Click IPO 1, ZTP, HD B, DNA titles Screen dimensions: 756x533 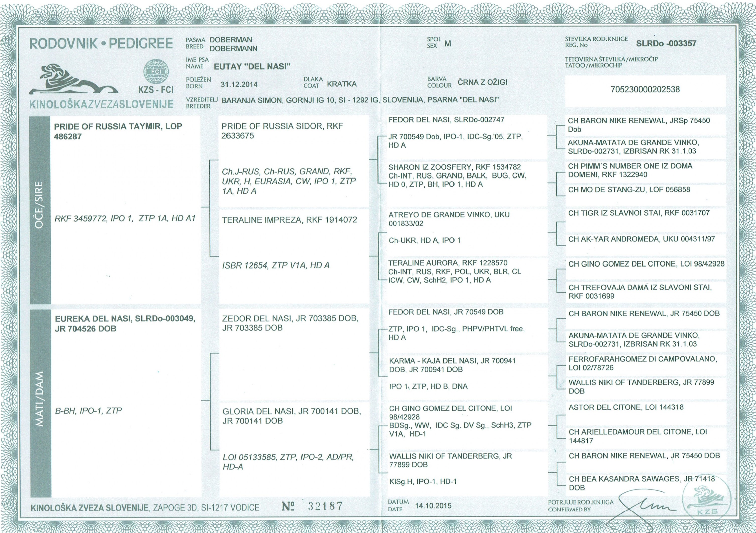click(428, 386)
